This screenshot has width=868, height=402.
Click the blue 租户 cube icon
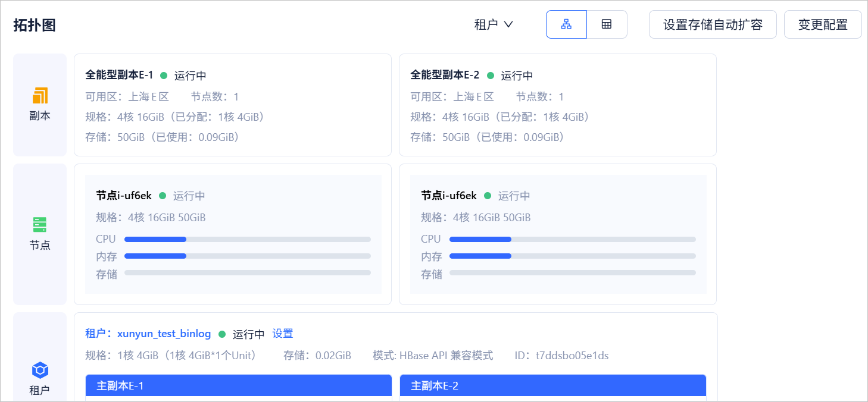pyautogui.click(x=40, y=370)
